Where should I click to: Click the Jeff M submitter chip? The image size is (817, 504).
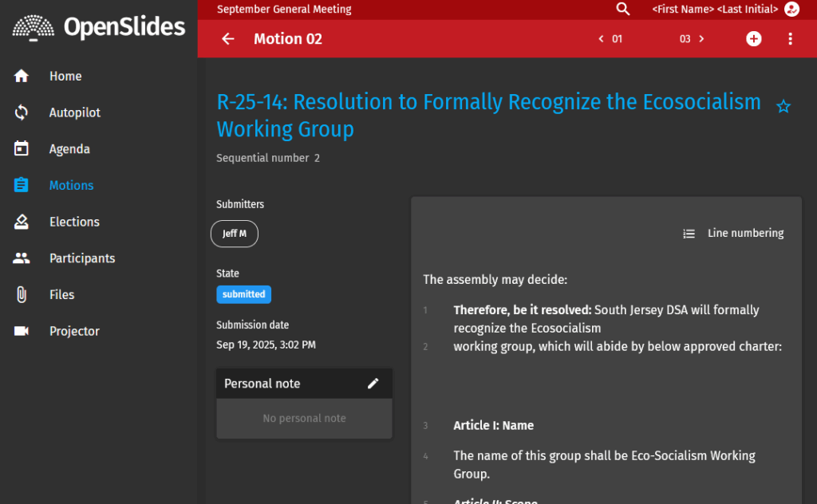(235, 234)
